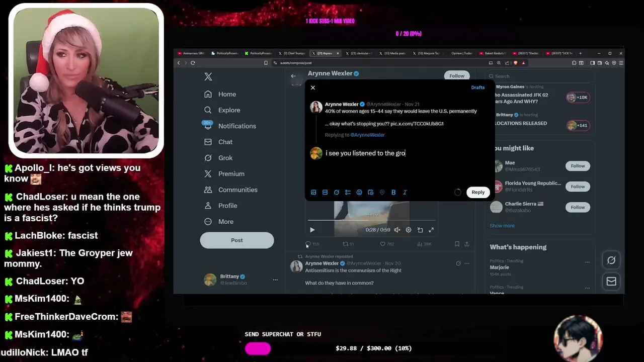Open Brittany account switcher ellipsis menu
The width and height of the screenshot is (644, 362).
point(275,280)
